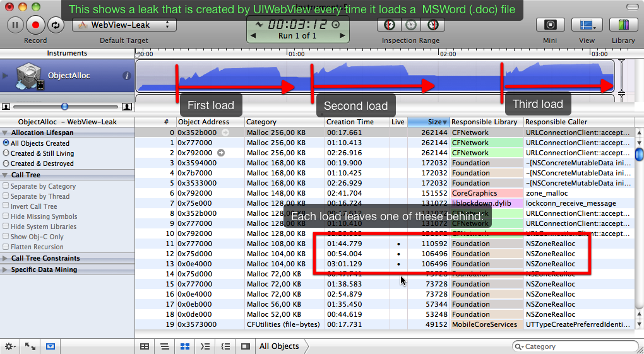Image resolution: width=644 pixels, height=354 pixels.
Task: Click the ObjectAlloc instrument icon
Action: [x=30, y=77]
